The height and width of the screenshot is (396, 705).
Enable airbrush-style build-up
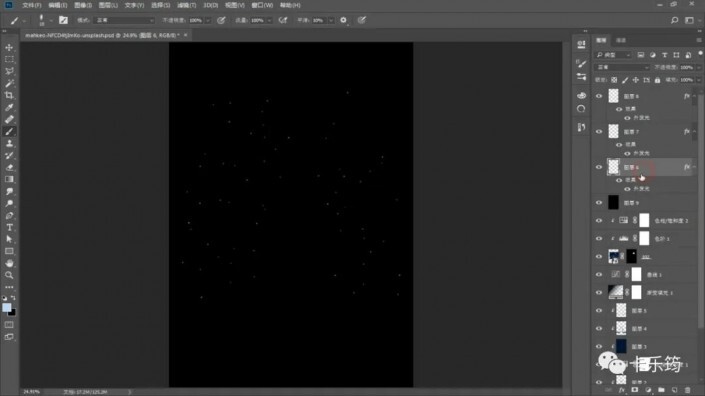tap(283, 20)
